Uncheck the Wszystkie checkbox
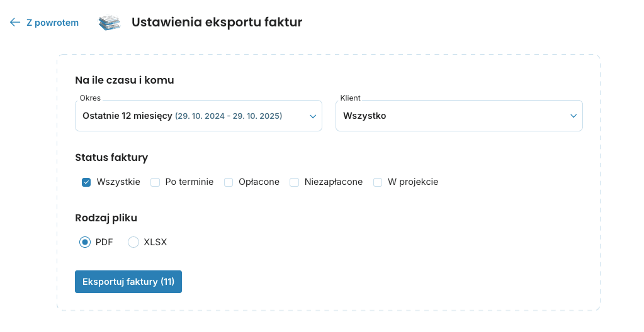 point(86,182)
